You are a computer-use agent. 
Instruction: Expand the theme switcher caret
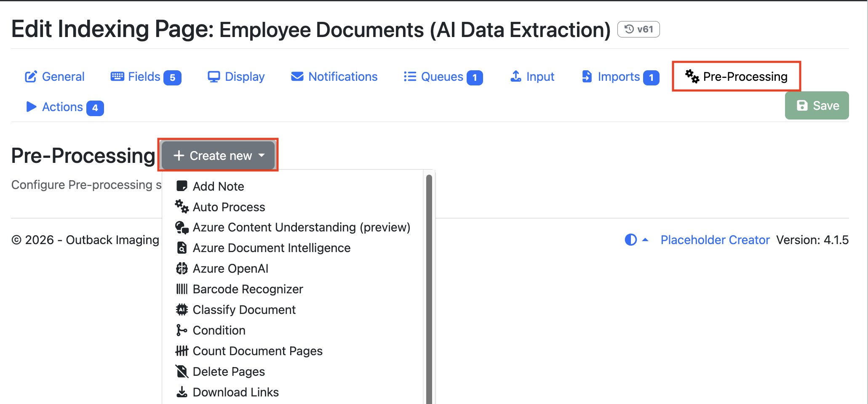point(645,240)
